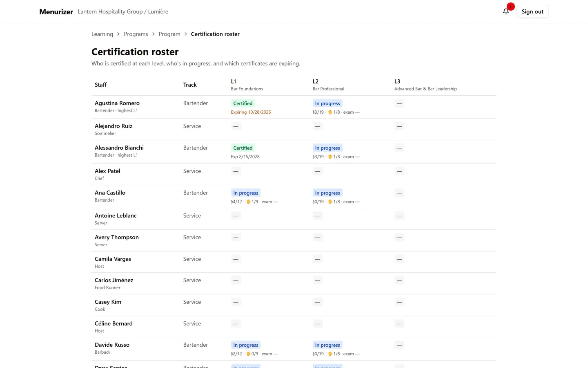Navigate to the Programs breadcrumb
Image resolution: width=588 pixels, height=368 pixels.
tap(136, 34)
